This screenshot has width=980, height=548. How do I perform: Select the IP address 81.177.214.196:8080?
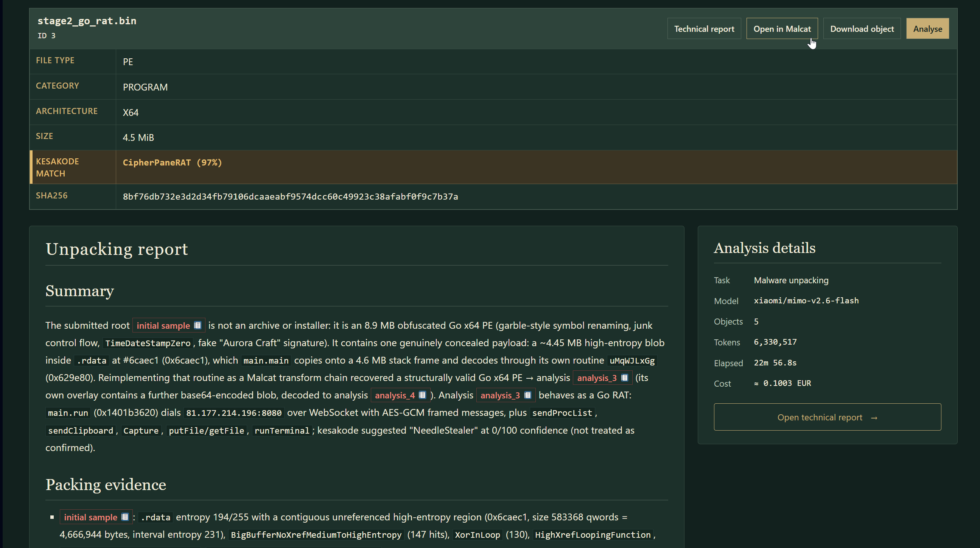[x=233, y=413]
